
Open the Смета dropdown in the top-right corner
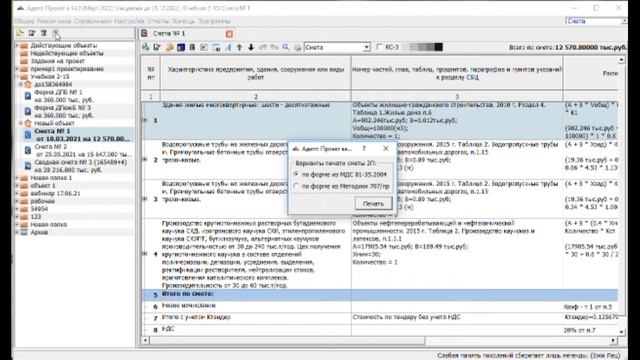click(x=623, y=21)
